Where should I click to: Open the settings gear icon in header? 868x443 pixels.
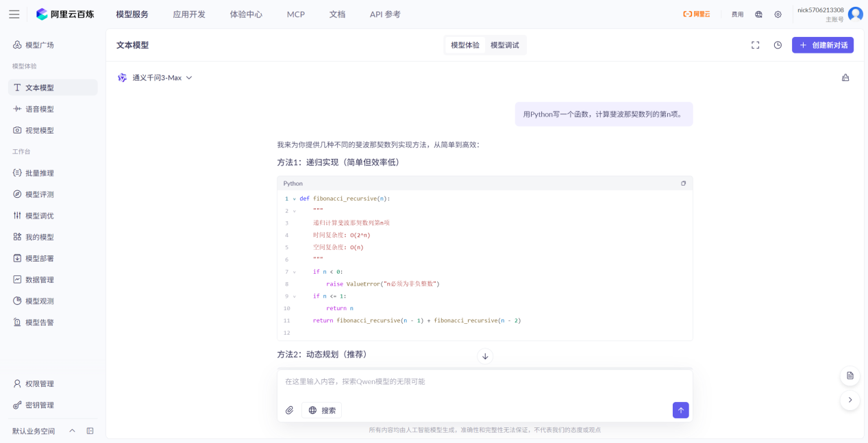(x=778, y=14)
